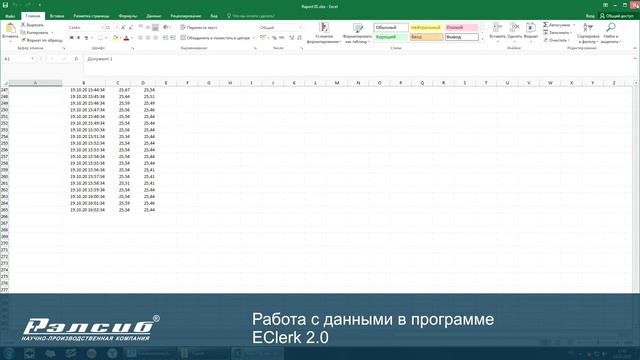Open Clear (Очистить) dropdown
This screenshot has height=360, width=640.
[x=556, y=40]
